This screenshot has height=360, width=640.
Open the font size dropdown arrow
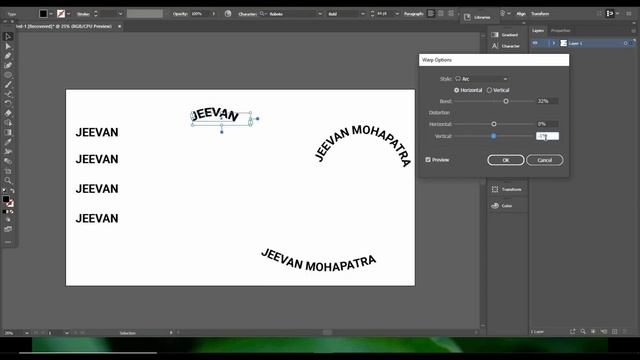point(397,13)
